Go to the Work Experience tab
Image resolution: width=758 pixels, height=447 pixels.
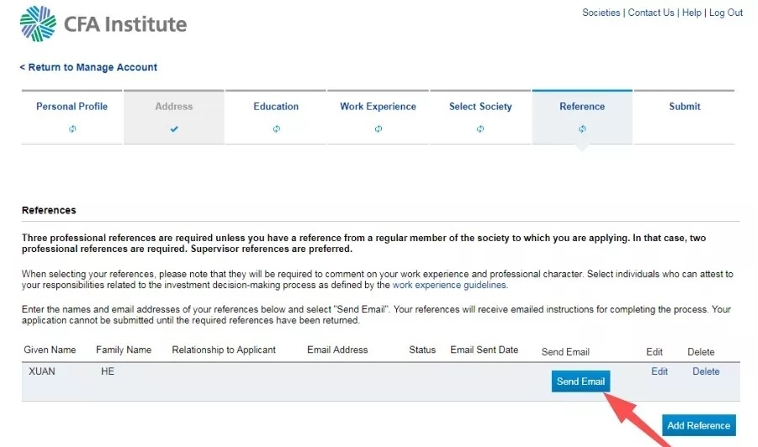pos(378,106)
